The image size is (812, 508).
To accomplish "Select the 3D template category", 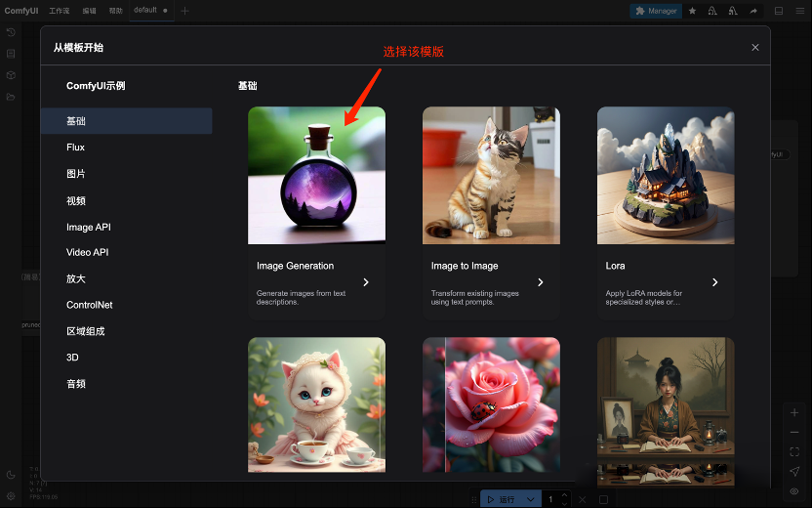I will tap(126, 358).
